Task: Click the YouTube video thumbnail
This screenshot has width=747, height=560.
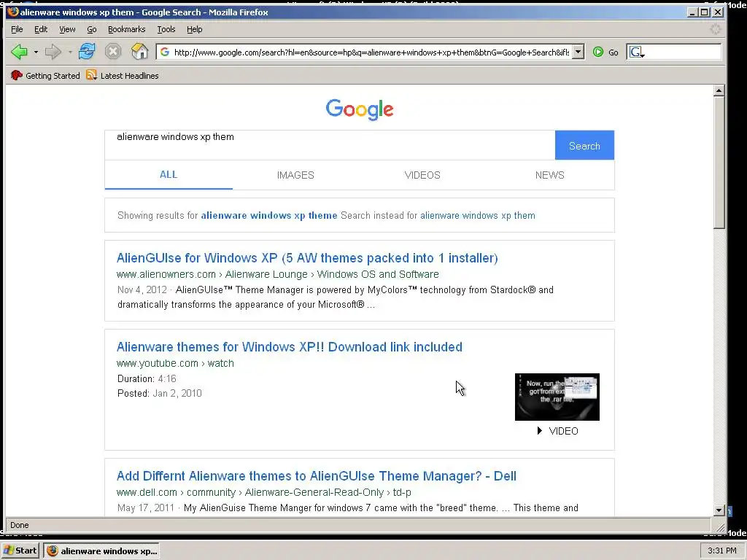Action: [557, 397]
